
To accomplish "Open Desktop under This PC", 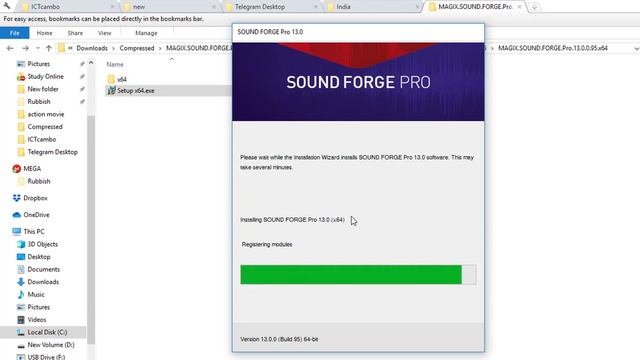I will (39, 257).
